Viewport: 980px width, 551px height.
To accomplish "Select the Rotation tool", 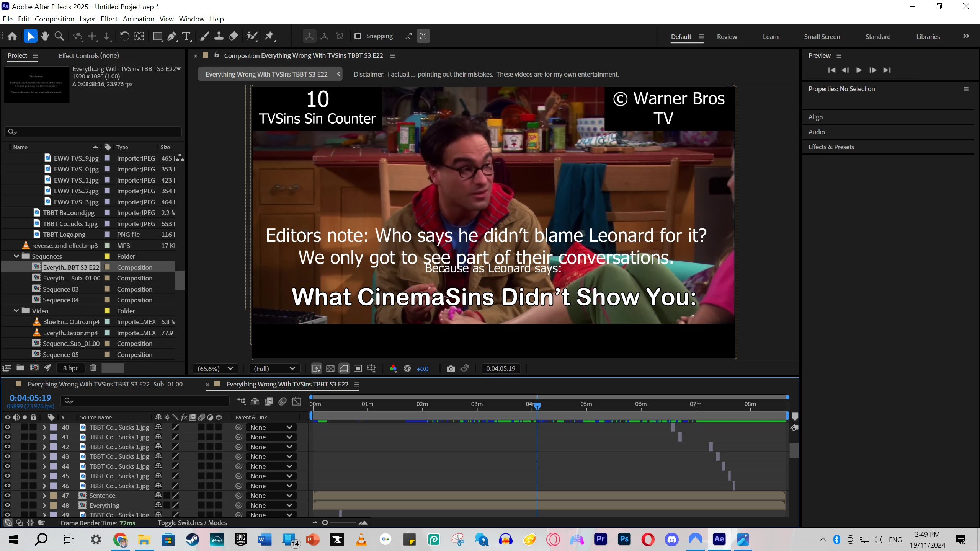I will pos(124,36).
